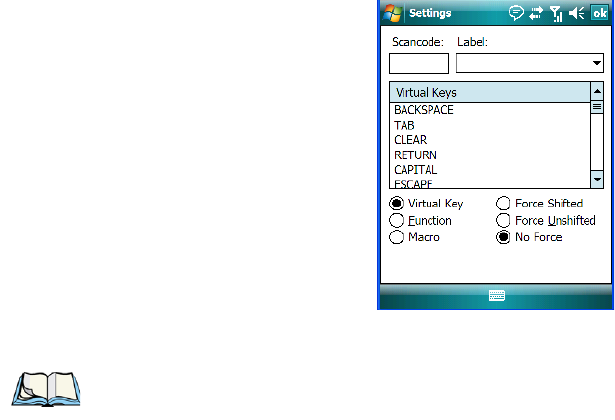
Task: Open the Windows Start flag icon
Action: pyautogui.click(x=393, y=13)
